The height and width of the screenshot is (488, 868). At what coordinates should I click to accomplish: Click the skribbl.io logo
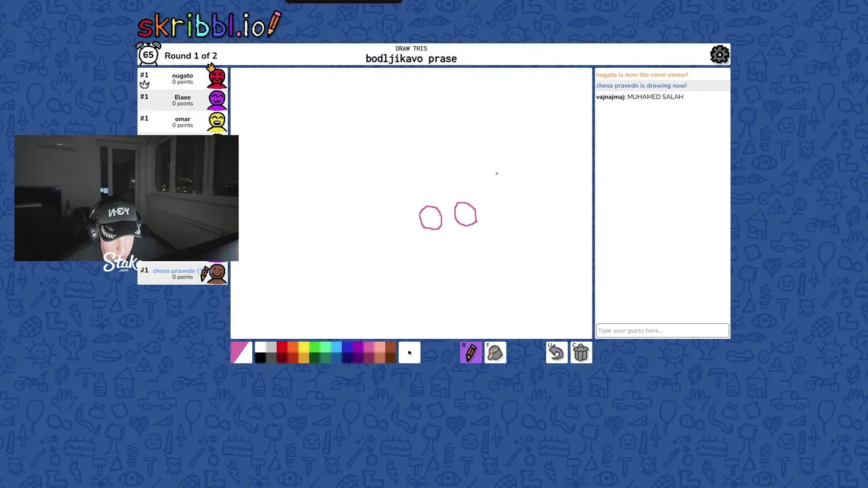209,26
